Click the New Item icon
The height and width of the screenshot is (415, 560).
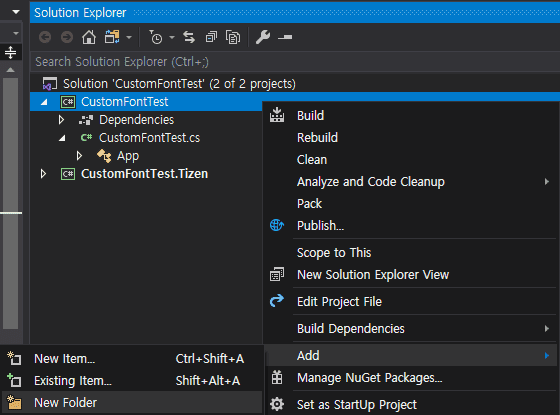click(x=14, y=358)
